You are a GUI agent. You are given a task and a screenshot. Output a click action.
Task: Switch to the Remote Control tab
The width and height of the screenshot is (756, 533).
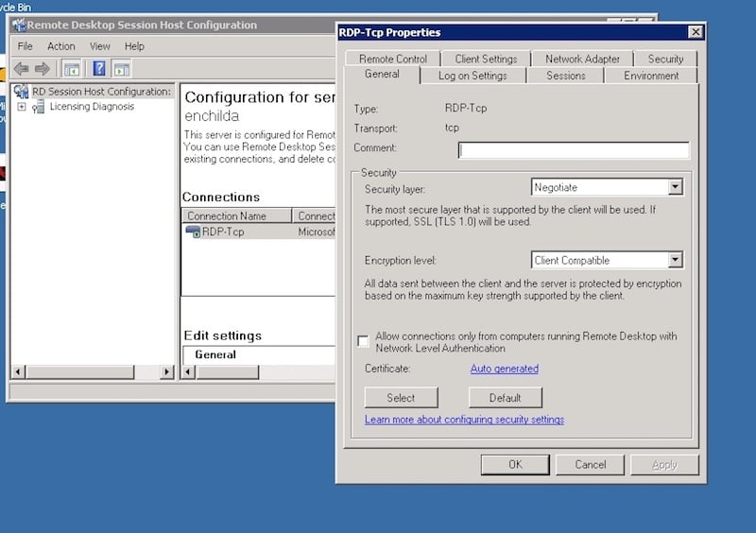[393, 59]
